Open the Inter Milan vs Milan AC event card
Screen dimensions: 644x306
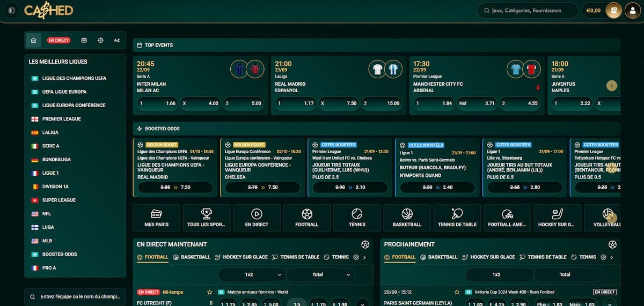(x=201, y=86)
